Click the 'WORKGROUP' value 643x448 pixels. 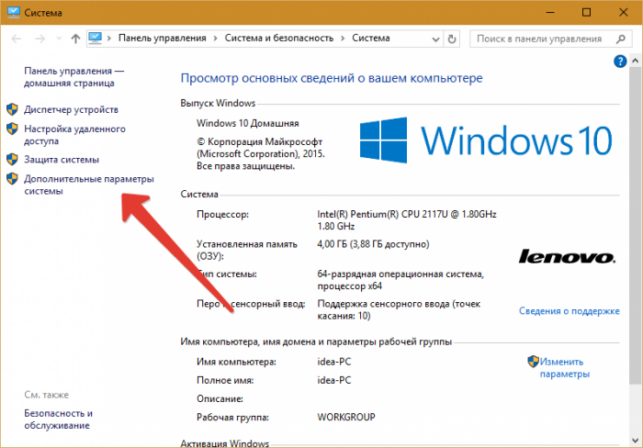coord(346,417)
